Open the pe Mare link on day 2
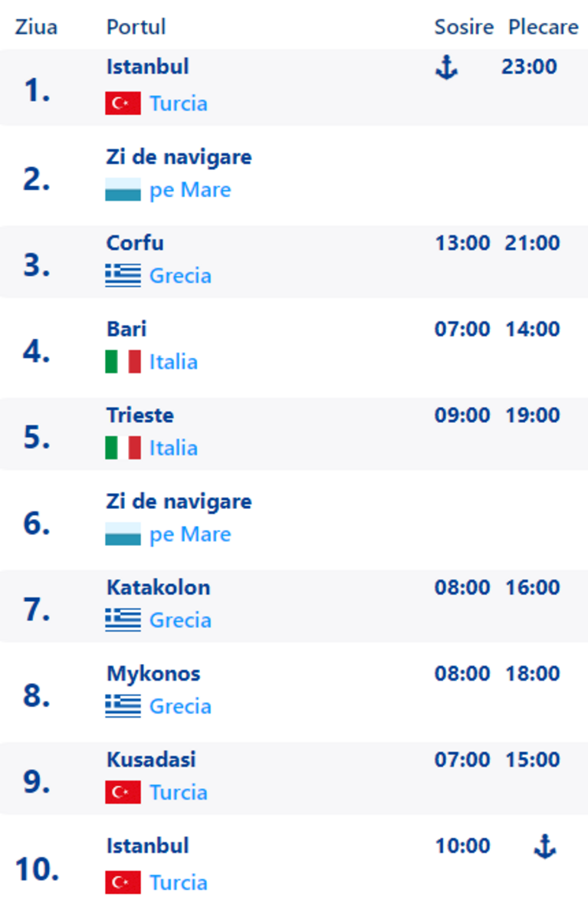This screenshot has width=588, height=920. click(190, 189)
